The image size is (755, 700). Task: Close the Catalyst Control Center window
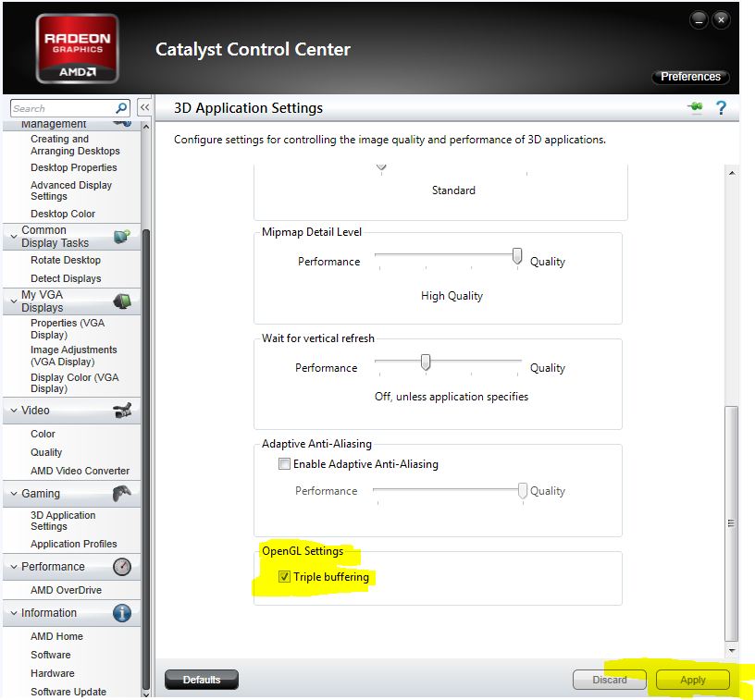coord(721,20)
